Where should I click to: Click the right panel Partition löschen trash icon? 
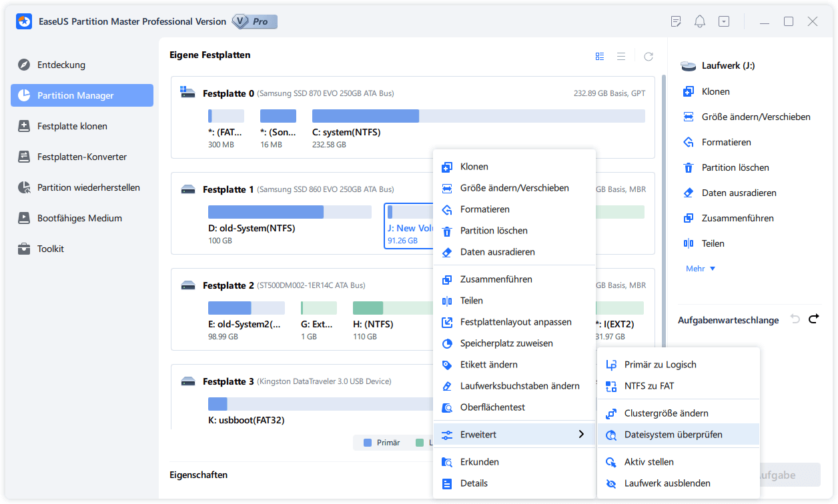click(x=689, y=167)
